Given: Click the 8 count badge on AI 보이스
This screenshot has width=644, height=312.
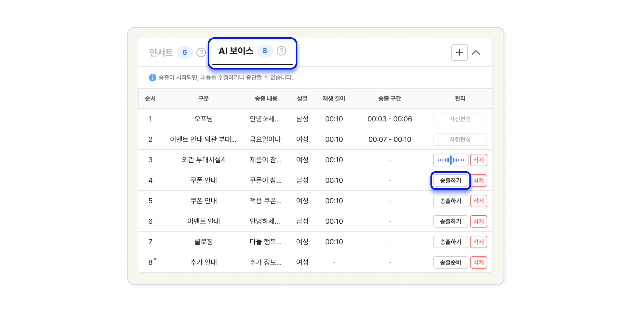Looking at the screenshot, I should [265, 51].
